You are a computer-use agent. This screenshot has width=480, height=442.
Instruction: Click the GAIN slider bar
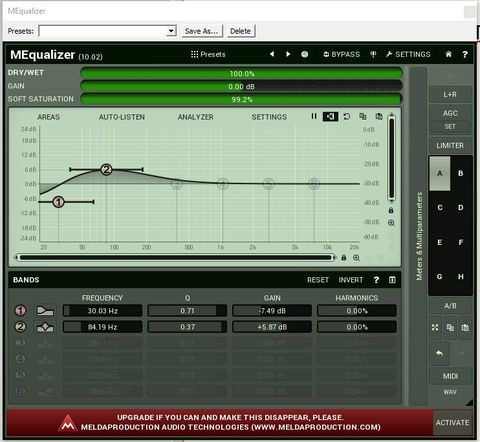coord(241,86)
